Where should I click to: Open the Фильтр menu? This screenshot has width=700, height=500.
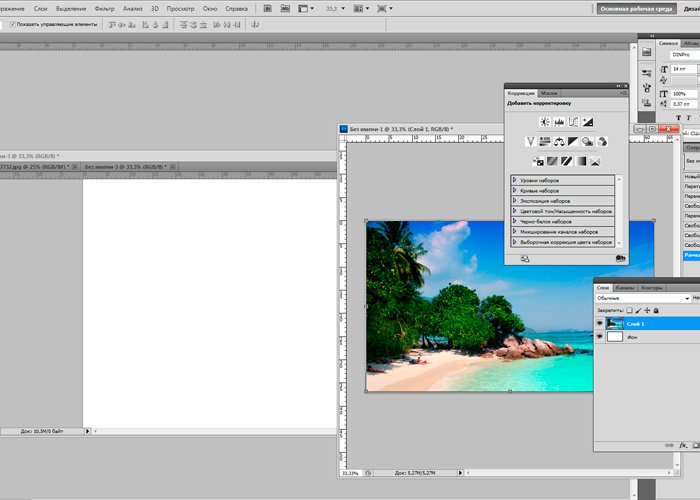[x=104, y=7]
